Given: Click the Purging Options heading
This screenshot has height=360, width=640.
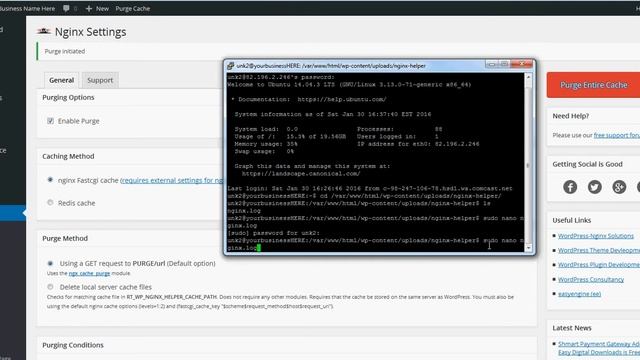Looking at the screenshot, I should tap(68, 97).
